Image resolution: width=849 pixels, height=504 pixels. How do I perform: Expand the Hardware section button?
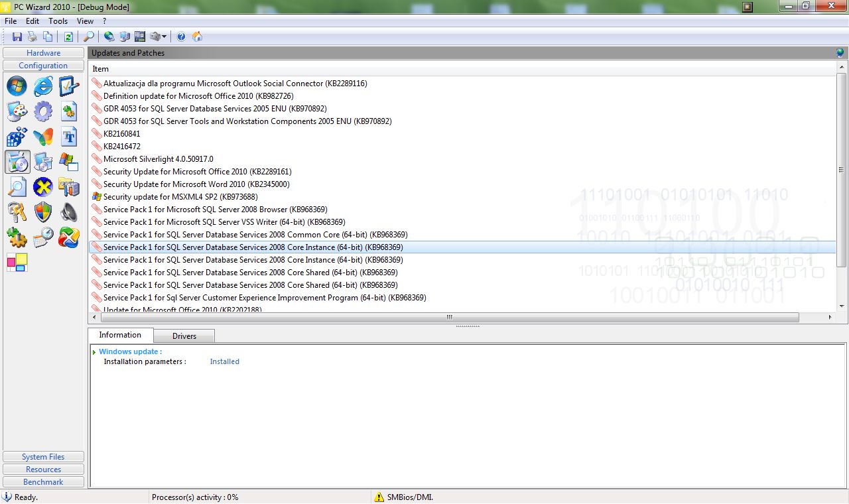point(43,53)
